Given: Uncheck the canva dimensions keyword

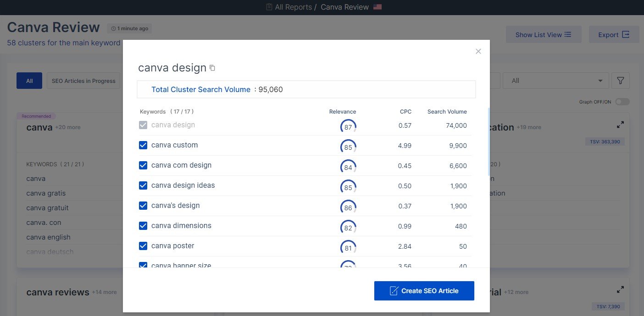Looking at the screenshot, I should [143, 226].
